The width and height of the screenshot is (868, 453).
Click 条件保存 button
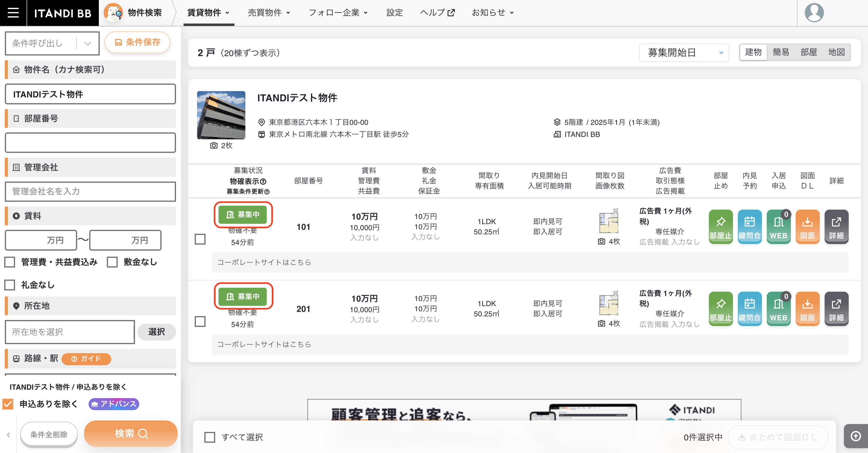click(x=137, y=42)
